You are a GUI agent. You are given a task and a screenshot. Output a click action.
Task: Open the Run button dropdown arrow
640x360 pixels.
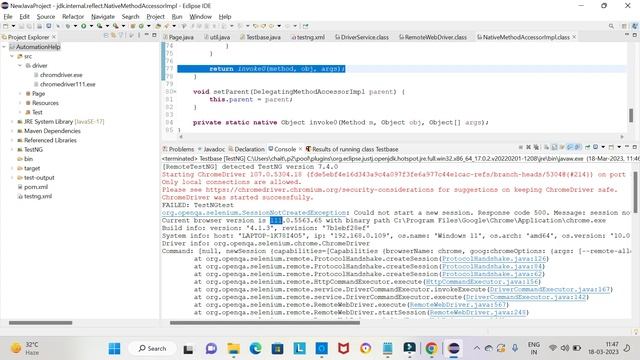(x=91, y=26)
